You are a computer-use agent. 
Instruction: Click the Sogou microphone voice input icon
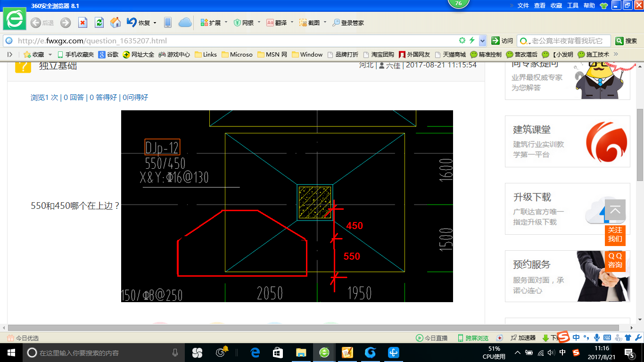pos(597,337)
